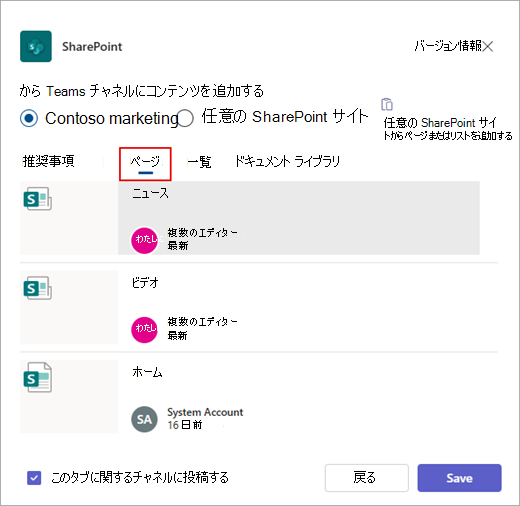Close the SharePoint dialog with the X

488,46
